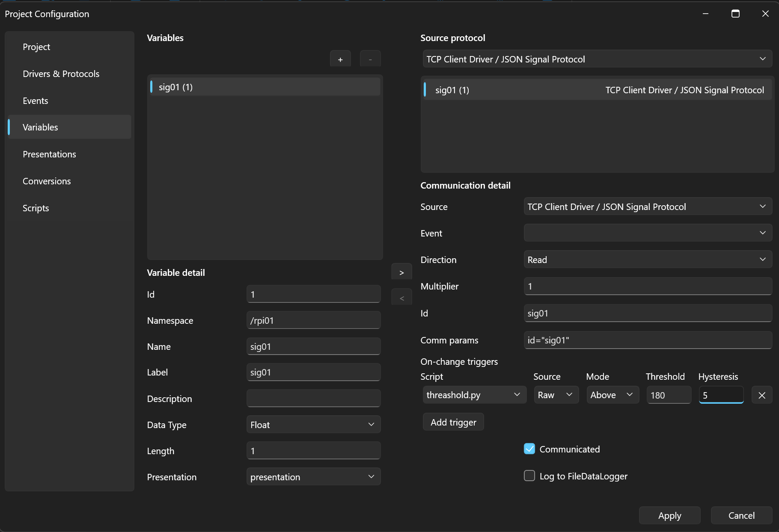
Task: Click the Length field
Action: tap(313, 451)
